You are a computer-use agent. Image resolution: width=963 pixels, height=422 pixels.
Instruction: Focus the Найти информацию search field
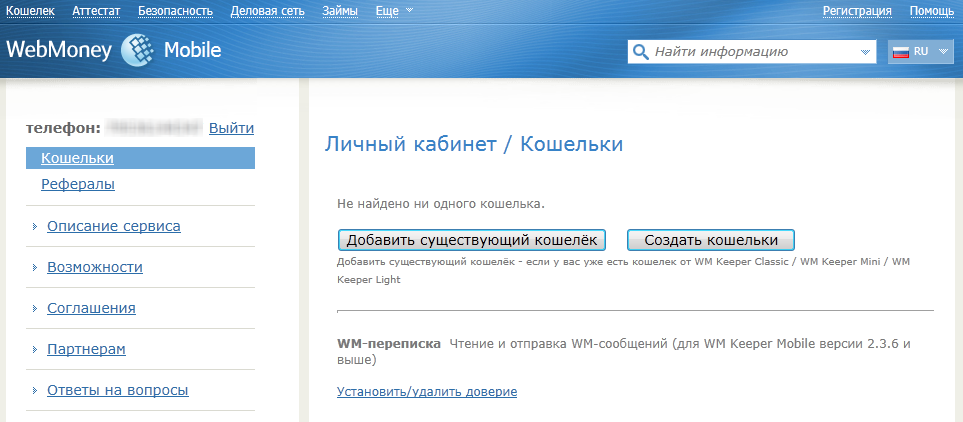[x=755, y=52]
